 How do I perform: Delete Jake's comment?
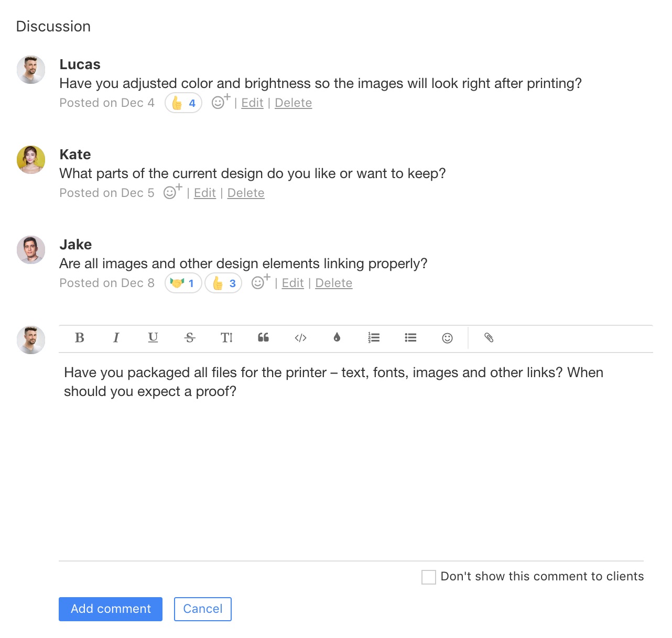tap(333, 283)
